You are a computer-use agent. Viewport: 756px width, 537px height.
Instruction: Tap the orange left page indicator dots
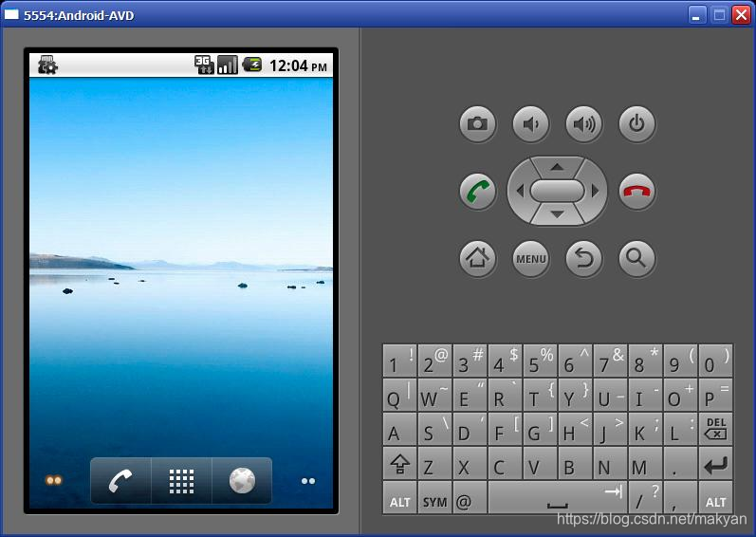(53, 480)
